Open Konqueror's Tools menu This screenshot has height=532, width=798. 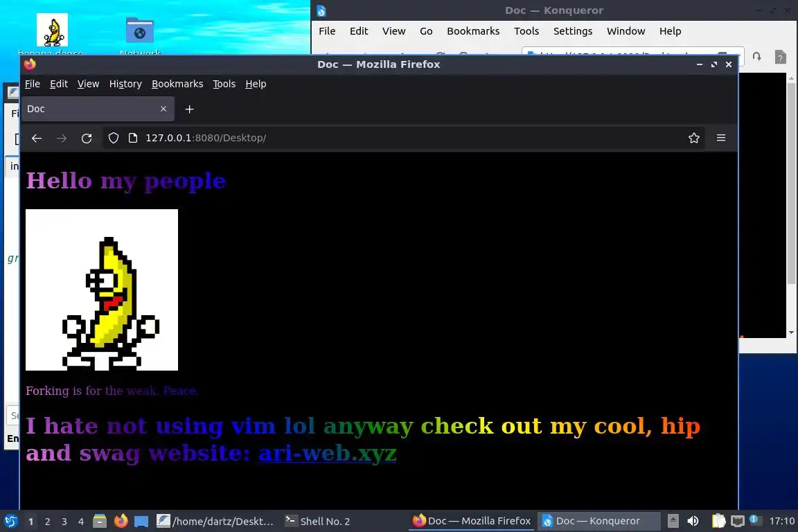point(526,31)
